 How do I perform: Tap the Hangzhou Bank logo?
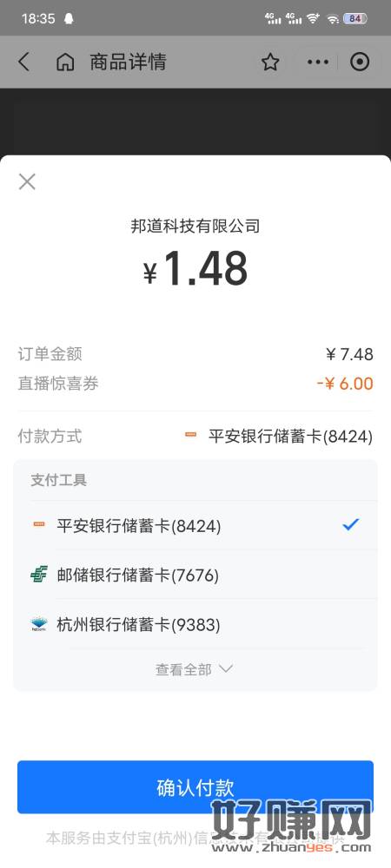pos(39,625)
